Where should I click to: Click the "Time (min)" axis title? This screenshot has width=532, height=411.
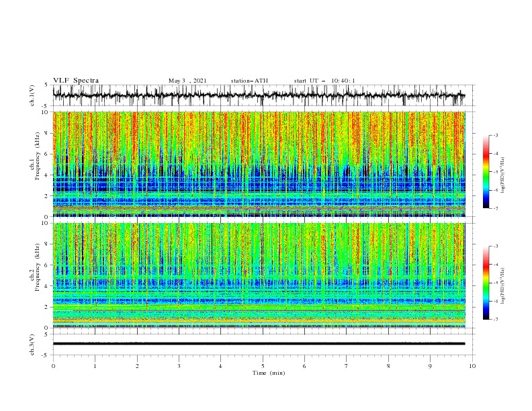pos(269,373)
